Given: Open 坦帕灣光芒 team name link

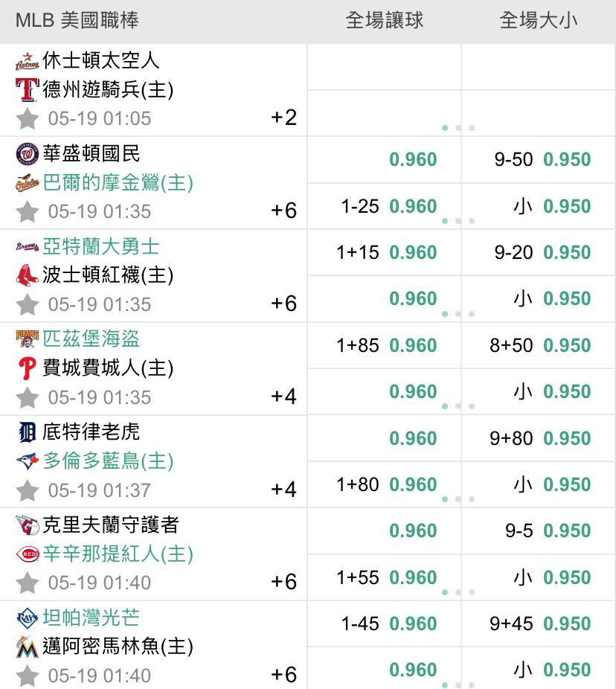Looking at the screenshot, I should (x=92, y=618).
